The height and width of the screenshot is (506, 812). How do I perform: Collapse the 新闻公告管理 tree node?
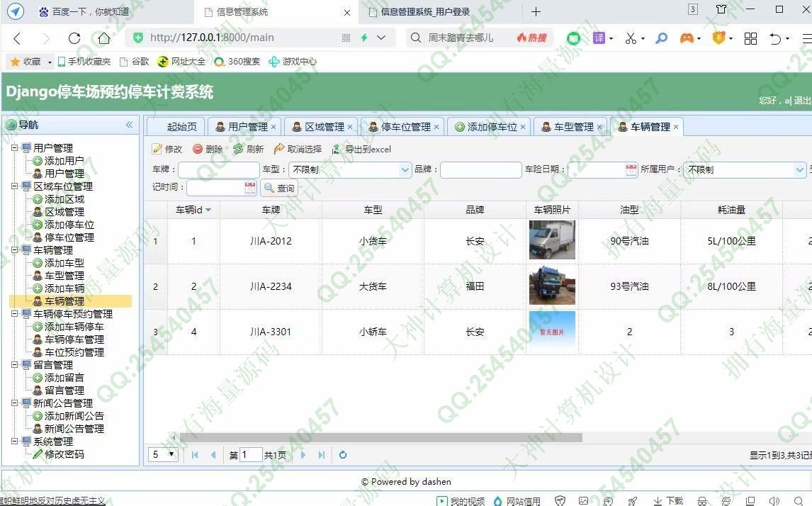(15, 403)
